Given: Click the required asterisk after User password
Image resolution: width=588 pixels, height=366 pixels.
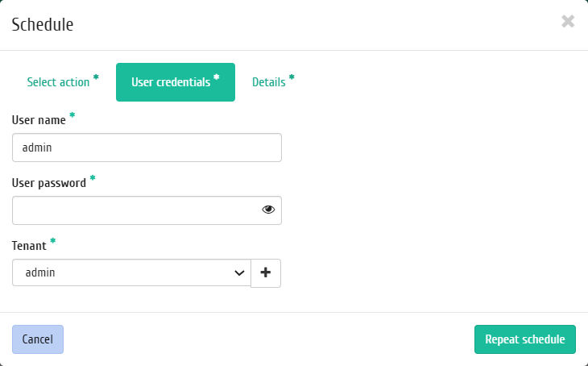Looking at the screenshot, I should pyautogui.click(x=93, y=177).
